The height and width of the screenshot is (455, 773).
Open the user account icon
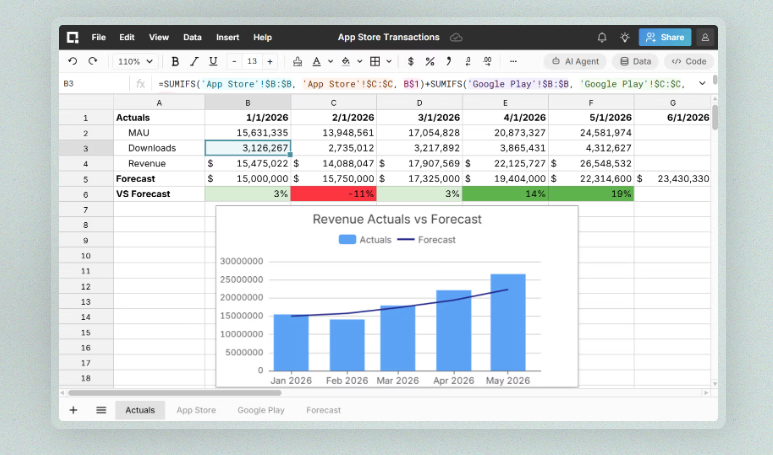[x=705, y=37]
